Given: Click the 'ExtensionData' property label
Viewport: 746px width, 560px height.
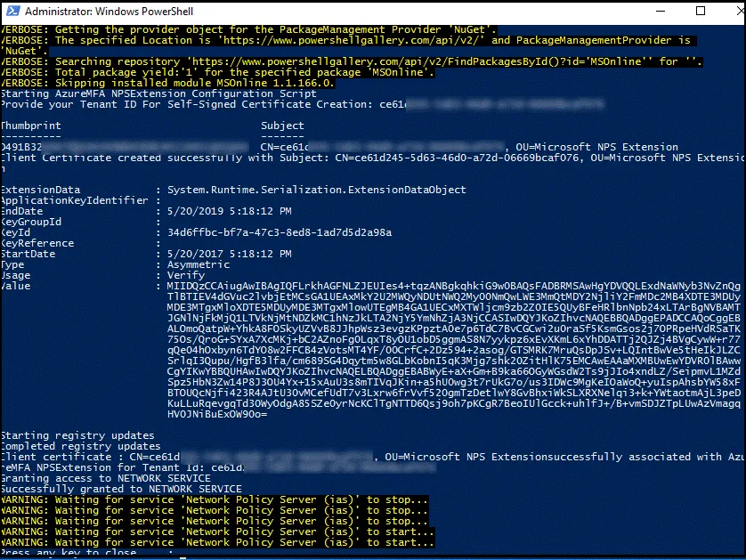Looking at the screenshot, I should tap(40, 190).
